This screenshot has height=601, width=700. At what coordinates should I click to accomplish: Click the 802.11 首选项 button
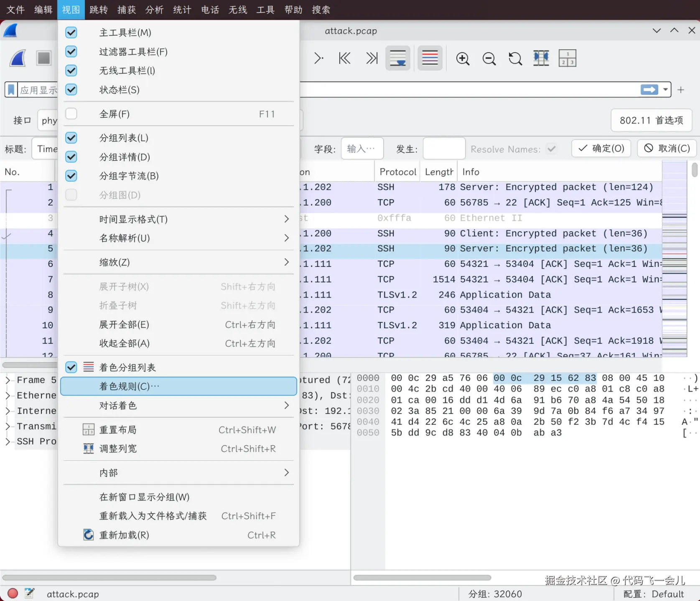click(651, 120)
